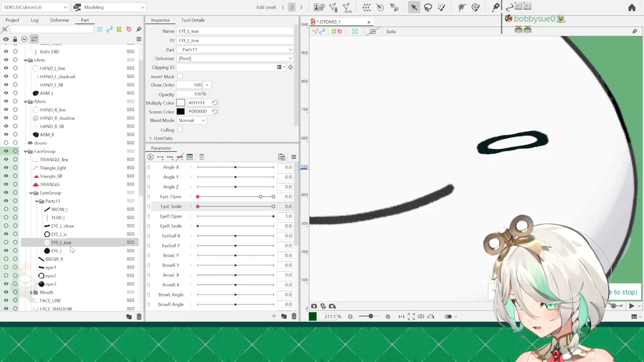Click the zoom-in magnifier below canvas
The image size is (644, 362).
point(388,317)
